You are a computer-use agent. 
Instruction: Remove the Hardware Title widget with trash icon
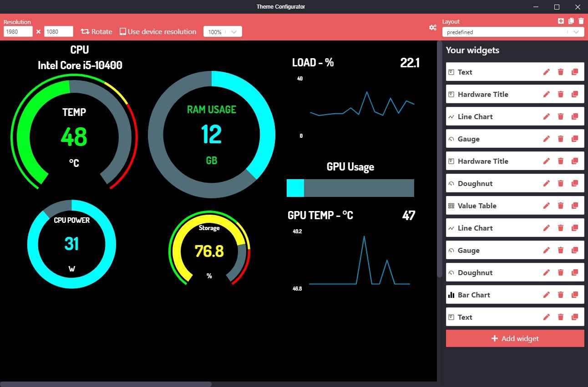[560, 94]
